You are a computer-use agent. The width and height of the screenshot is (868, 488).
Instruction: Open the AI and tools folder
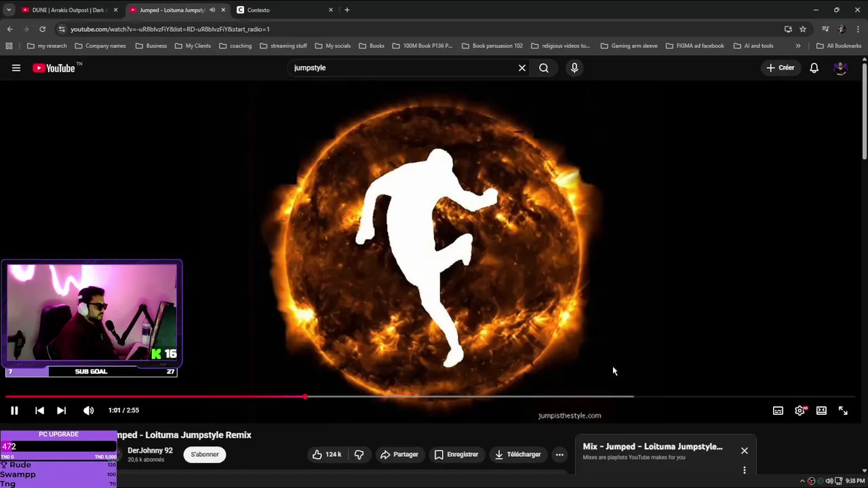click(753, 46)
